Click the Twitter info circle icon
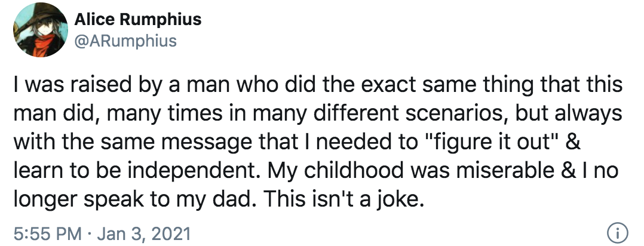This screenshot has height=246, width=644. point(617,233)
